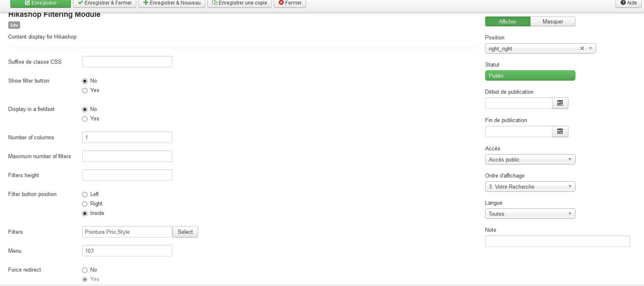Choose Inside for Filter button position
The image size is (644, 286).
tap(85, 213)
